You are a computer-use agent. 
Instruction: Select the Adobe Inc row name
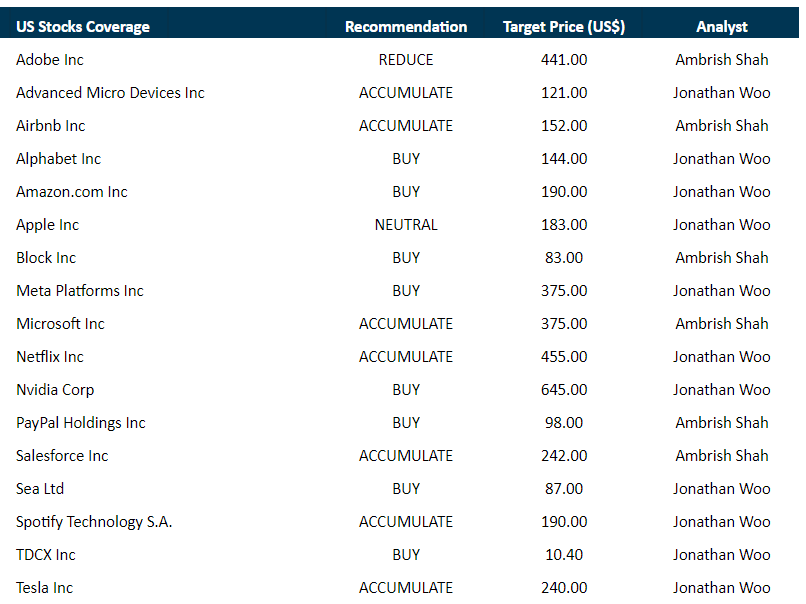50,60
